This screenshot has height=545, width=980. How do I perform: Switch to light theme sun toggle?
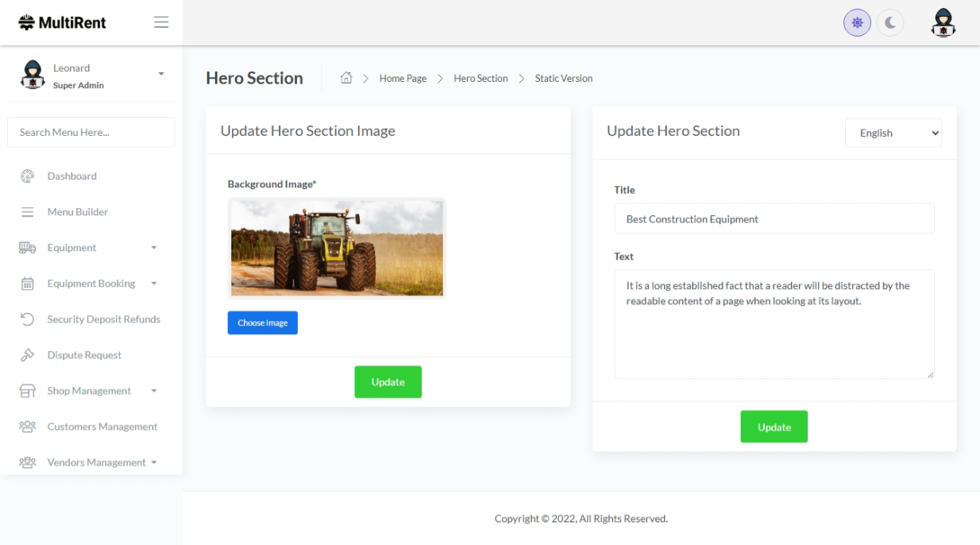click(x=857, y=23)
